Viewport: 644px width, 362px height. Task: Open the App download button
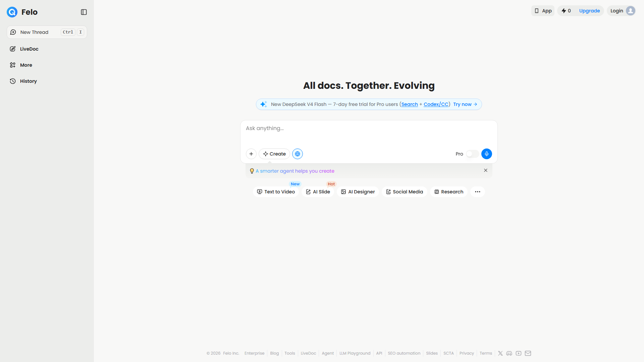[543, 11]
